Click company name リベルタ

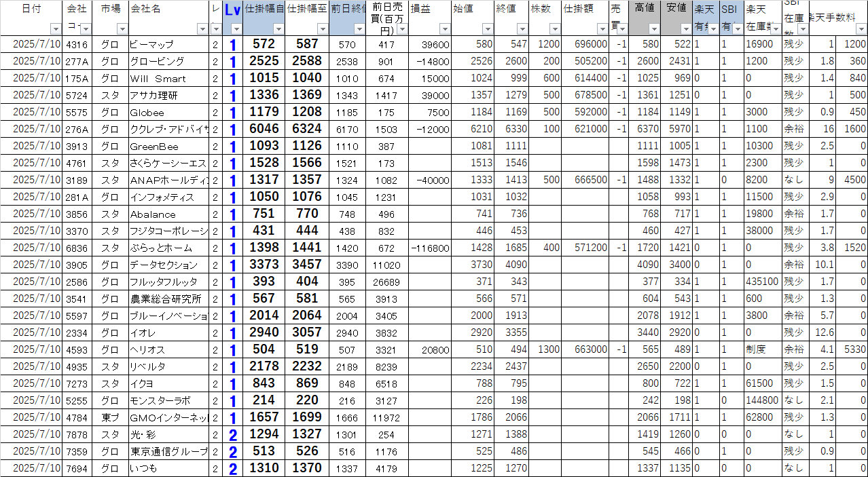click(x=147, y=366)
